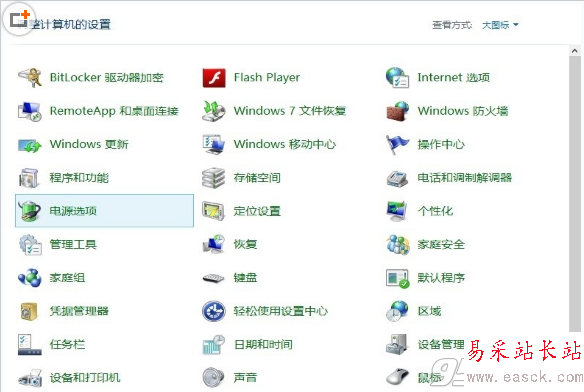Click the 电话和调制解调器 text
The width and height of the screenshot is (584, 392).
tap(464, 178)
